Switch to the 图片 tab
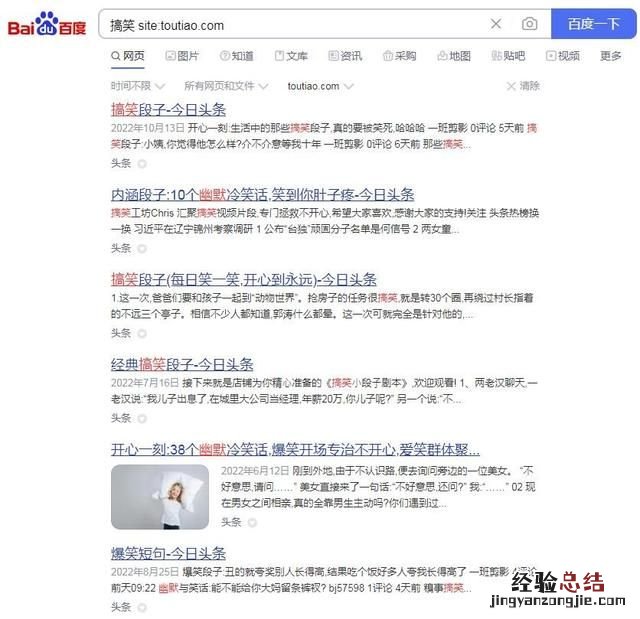 (182, 56)
